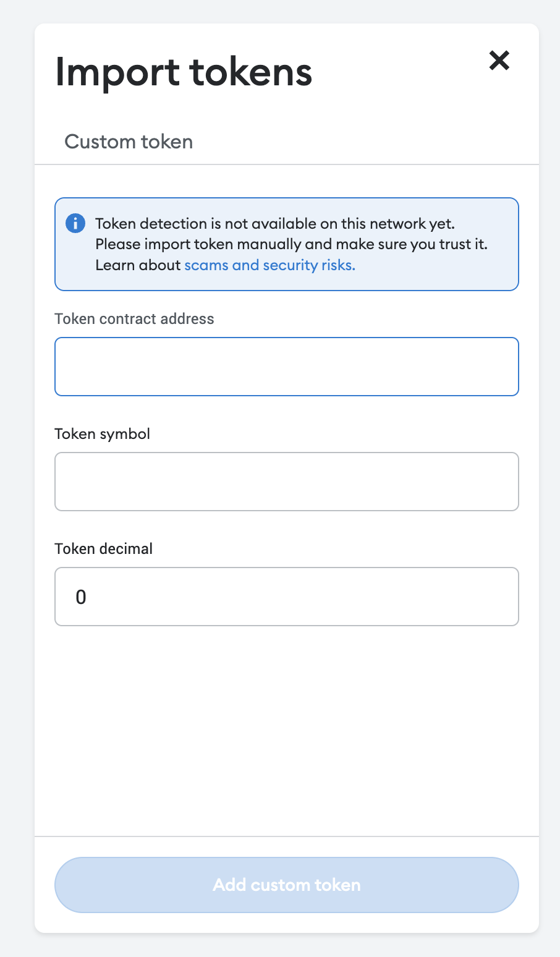The width and height of the screenshot is (560, 957).
Task: Click inside the Token symbol field
Action: tap(286, 481)
